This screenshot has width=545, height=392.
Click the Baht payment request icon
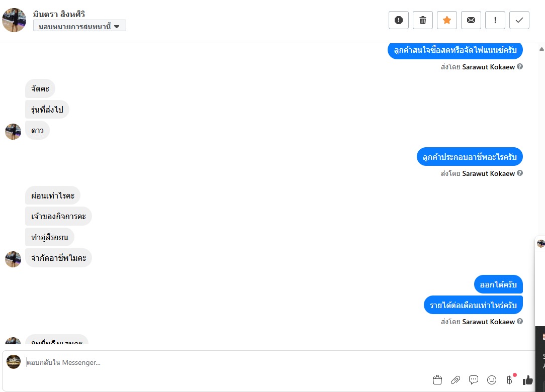[509, 380]
